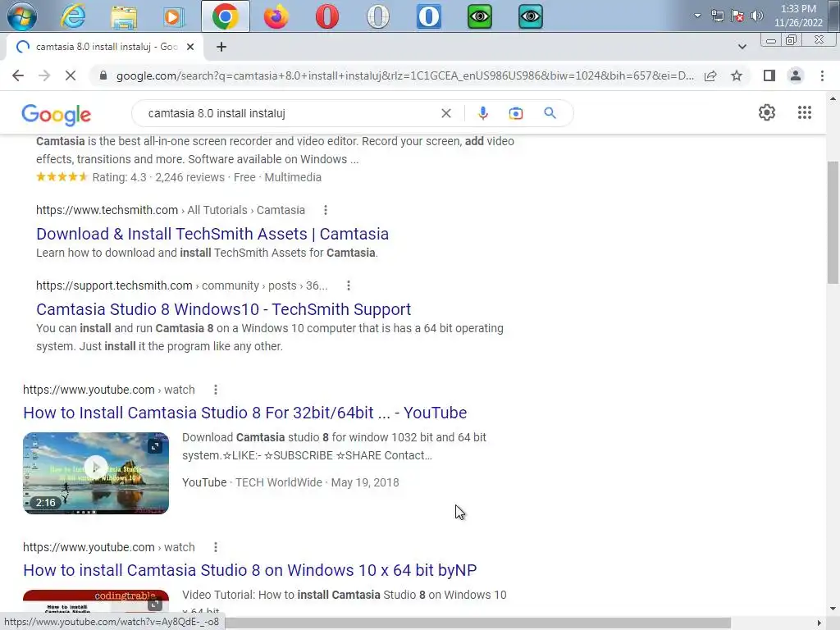The height and width of the screenshot is (630, 840).
Task: Open Windows Explorer from the taskbar
Action: point(124,16)
